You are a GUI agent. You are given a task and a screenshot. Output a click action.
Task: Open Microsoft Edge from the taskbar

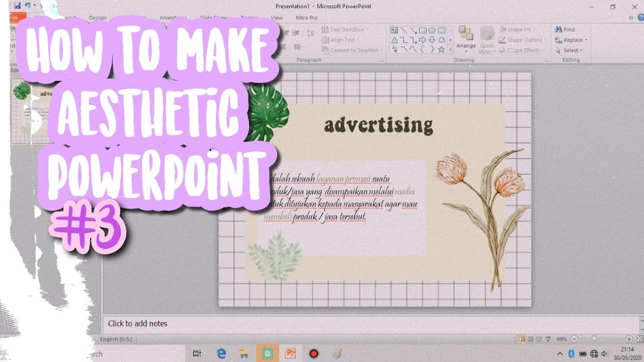point(221,353)
